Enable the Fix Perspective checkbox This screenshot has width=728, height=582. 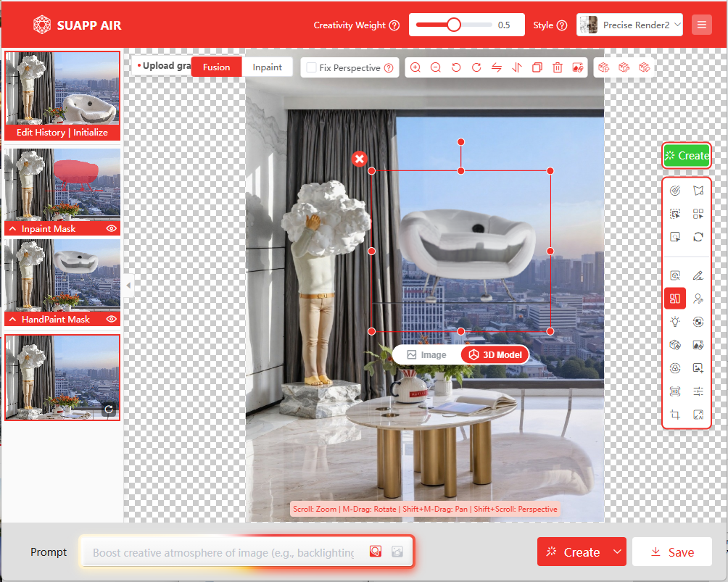coord(311,67)
